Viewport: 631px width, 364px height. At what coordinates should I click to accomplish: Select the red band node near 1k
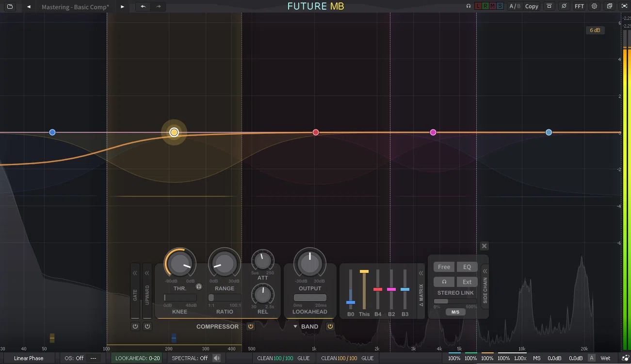pos(316,132)
